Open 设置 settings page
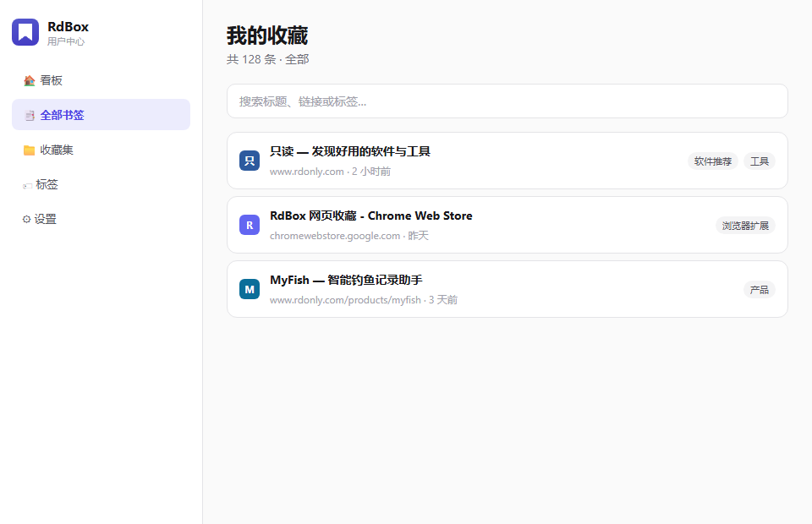Image resolution: width=812 pixels, height=524 pixels. point(101,219)
